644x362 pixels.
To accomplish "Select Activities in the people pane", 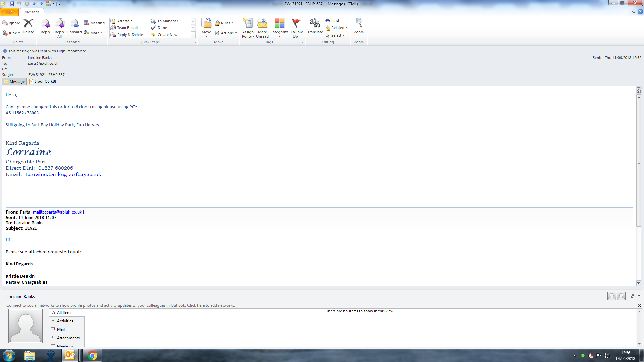I will click(x=65, y=321).
